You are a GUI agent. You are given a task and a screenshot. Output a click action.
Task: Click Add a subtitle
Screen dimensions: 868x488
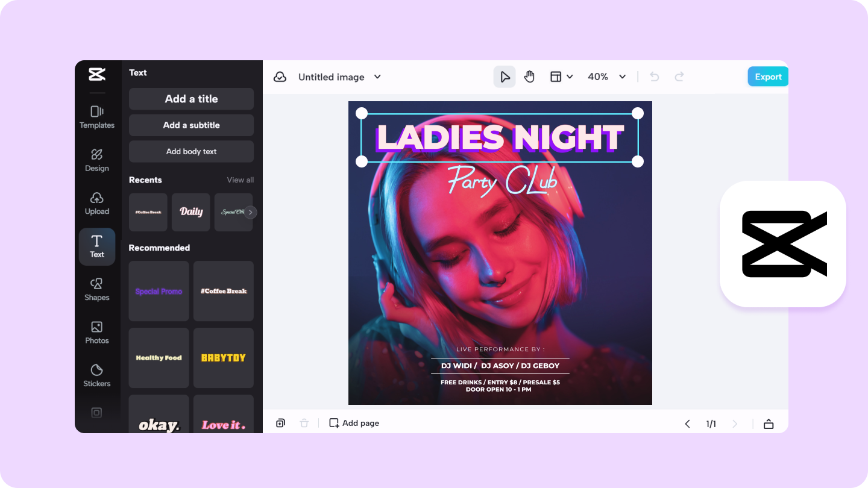(x=191, y=125)
